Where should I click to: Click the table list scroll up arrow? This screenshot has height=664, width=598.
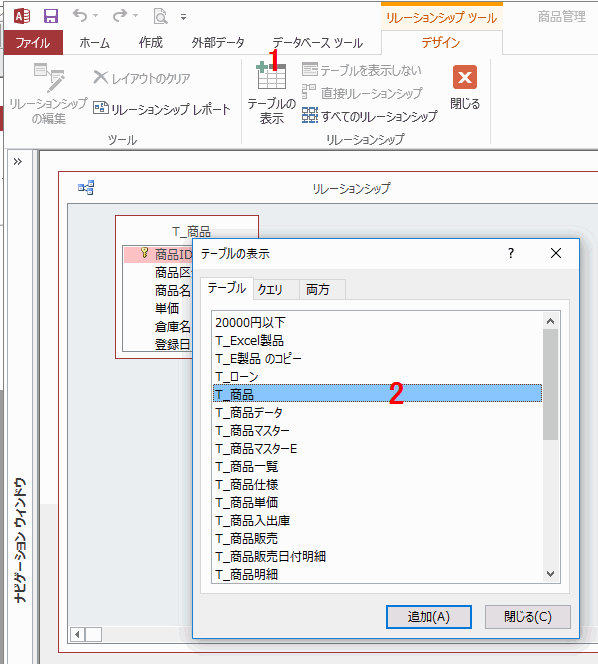pos(551,321)
